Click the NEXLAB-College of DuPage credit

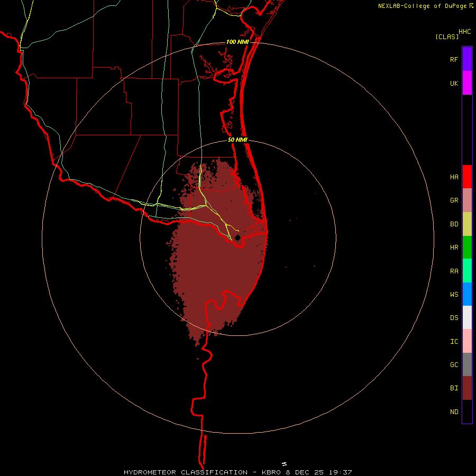click(x=423, y=6)
